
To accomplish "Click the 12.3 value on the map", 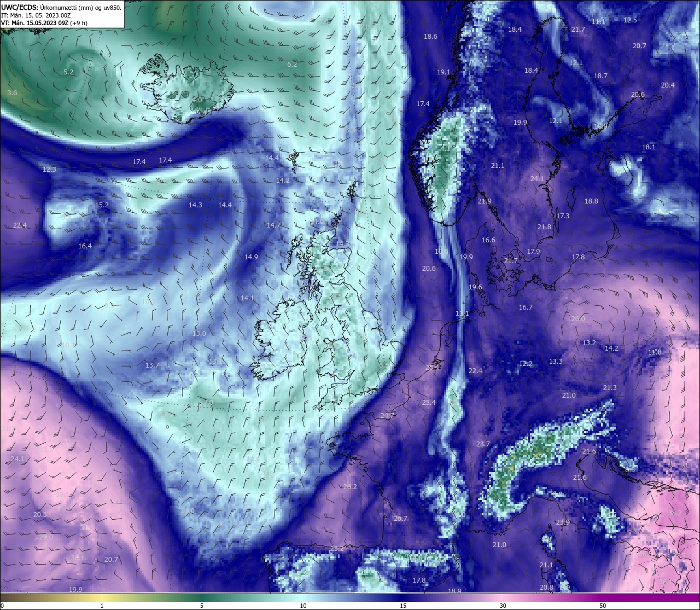I will tap(49, 170).
